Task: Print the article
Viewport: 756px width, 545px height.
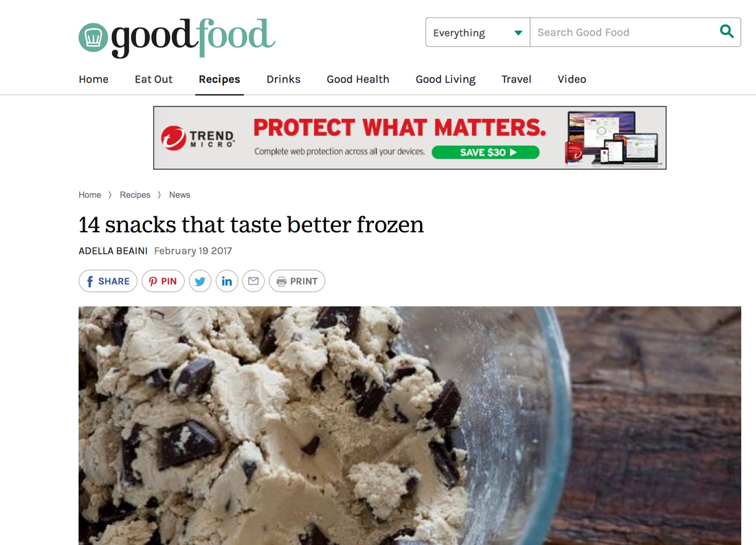Action: point(297,281)
